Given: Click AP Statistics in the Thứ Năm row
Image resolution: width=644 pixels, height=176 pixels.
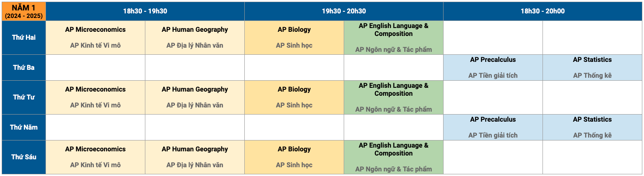Looking at the screenshot, I should point(592,127).
